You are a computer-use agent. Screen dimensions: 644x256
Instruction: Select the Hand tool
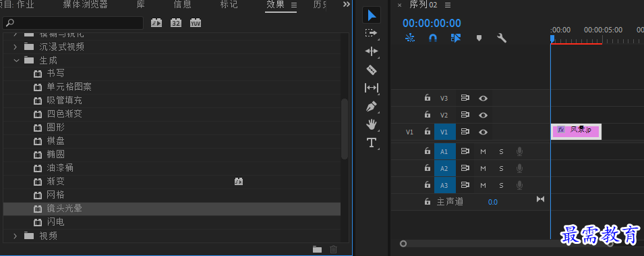pos(372,124)
